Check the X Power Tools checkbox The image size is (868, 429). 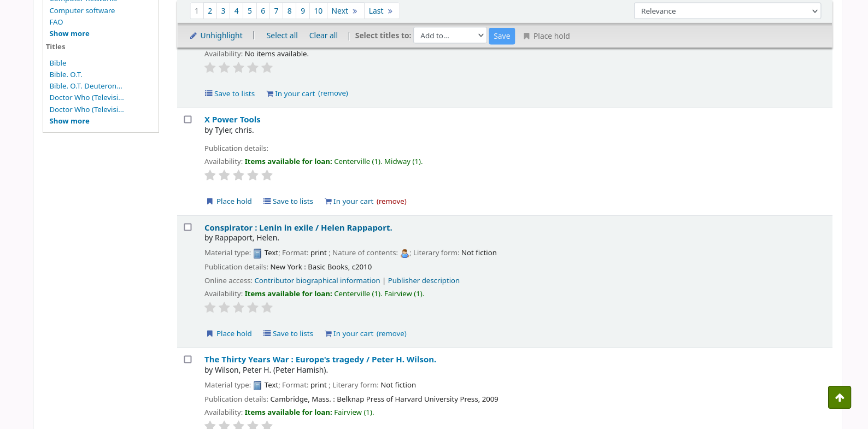(x=188, y=120)
